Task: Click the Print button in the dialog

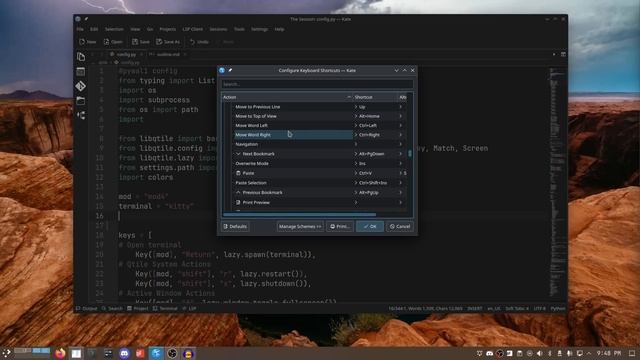Action: point(340,227)
